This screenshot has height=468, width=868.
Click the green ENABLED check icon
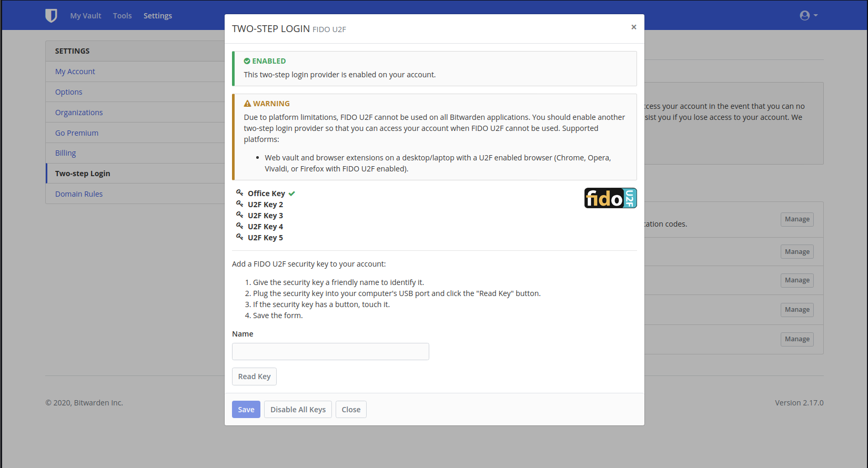pos(247,61)
